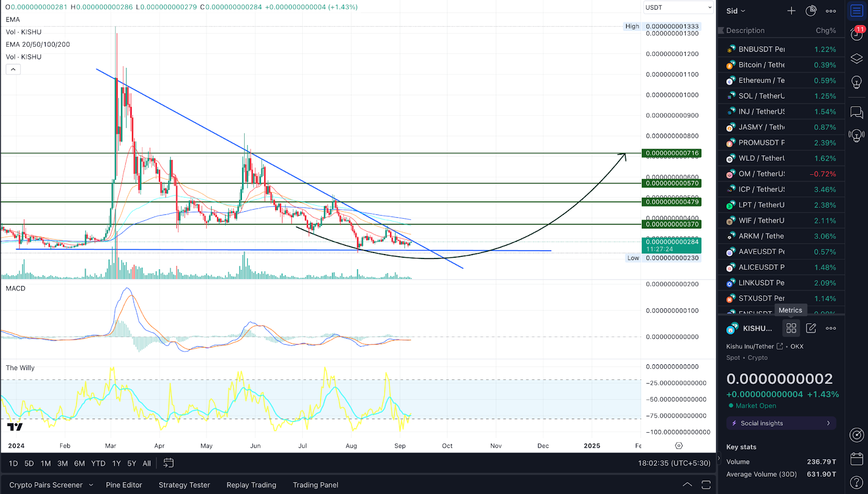
Task: Open the alerts clock icon
Action: (857, 34)
